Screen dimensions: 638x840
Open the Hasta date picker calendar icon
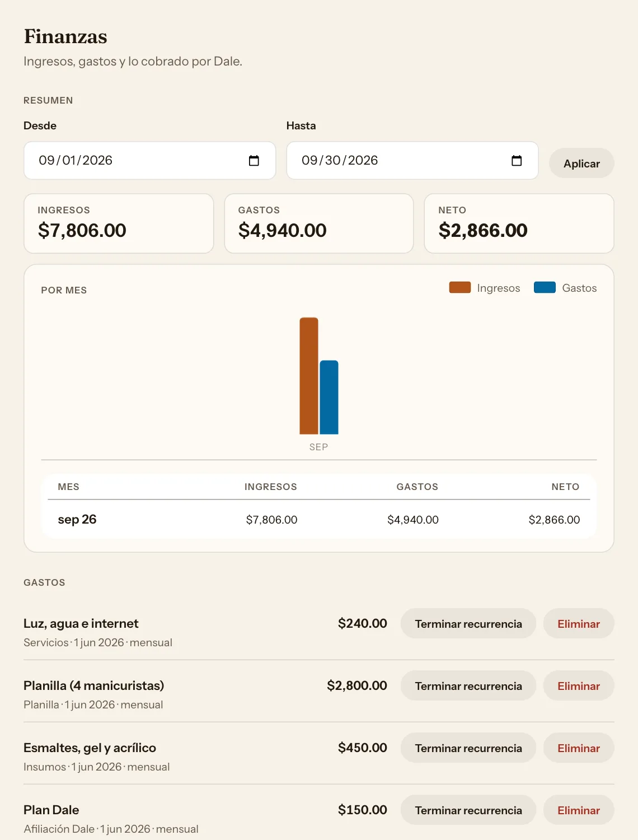517,161
